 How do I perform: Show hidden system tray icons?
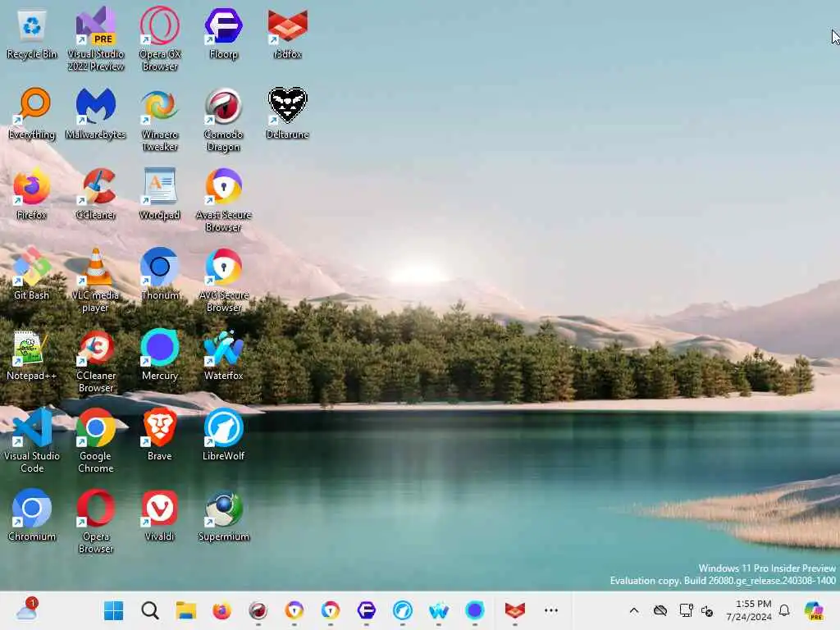634,610
